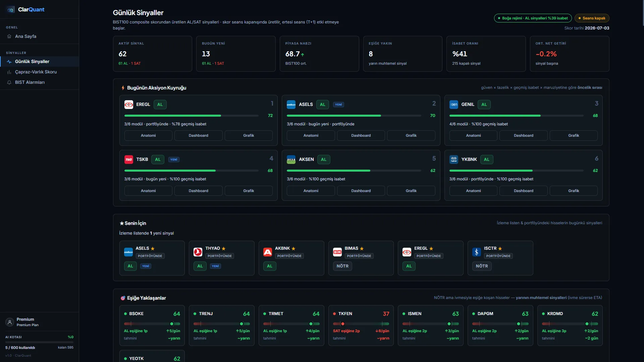Open the Eşiğe Yakın stat card
The image size is (644, 362).
coord(402,54)
